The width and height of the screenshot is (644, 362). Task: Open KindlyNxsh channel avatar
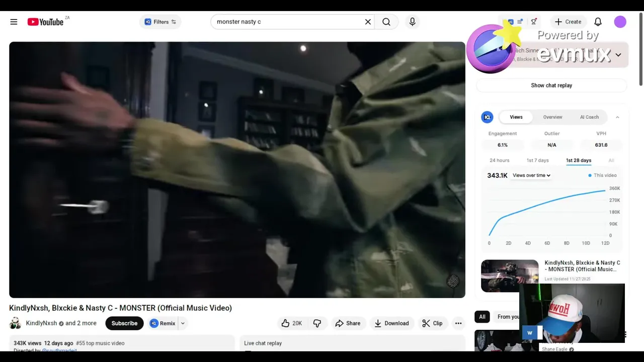[x=16, y=323]
